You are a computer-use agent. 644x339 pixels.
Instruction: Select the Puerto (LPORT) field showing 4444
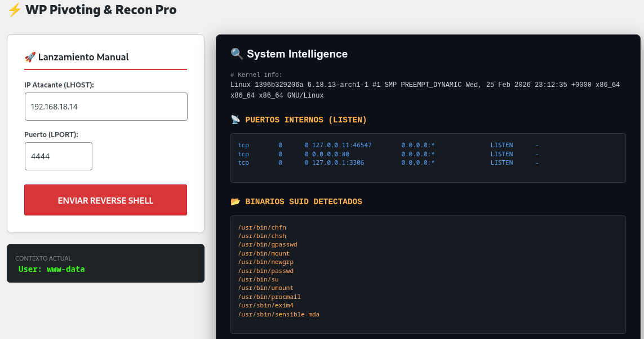click(59, 156)
